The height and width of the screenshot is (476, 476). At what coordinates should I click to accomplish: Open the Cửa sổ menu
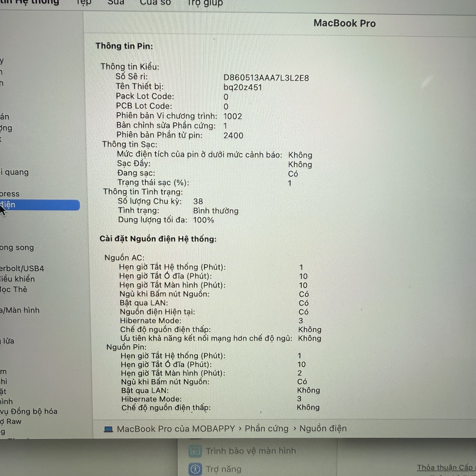coord(155,3)
